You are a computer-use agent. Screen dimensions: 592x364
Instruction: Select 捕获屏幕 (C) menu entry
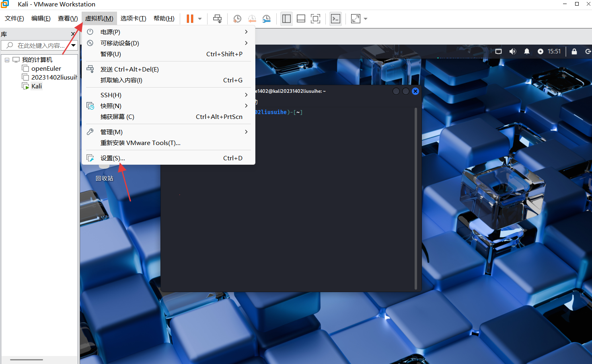click(169, 117)
